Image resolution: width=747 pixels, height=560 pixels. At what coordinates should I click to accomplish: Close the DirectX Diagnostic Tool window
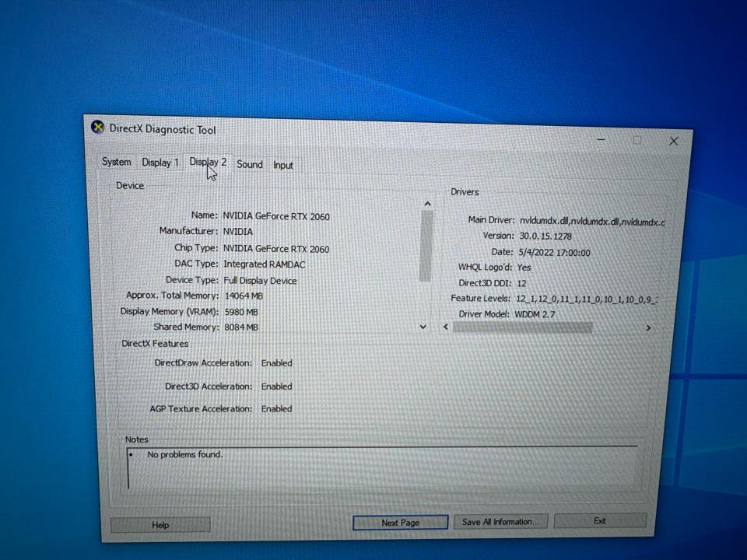pos(674,141)
